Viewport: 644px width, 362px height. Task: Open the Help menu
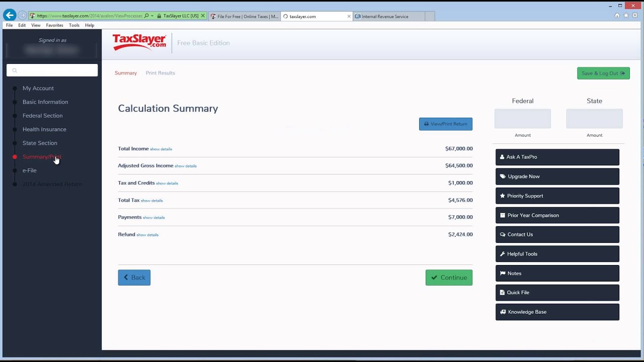pos(90,25)
